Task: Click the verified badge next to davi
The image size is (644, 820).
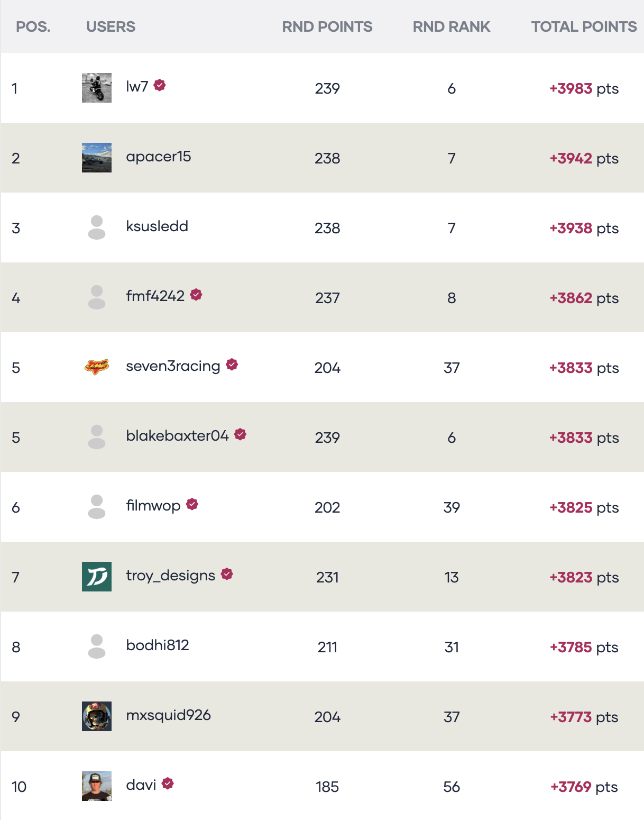Action: (168, 783)
